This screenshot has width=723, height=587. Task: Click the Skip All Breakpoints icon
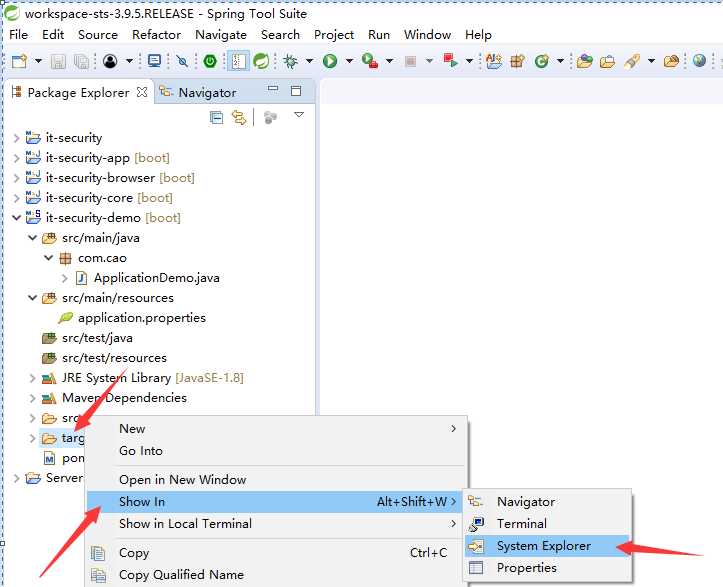[x=182, y=61]
